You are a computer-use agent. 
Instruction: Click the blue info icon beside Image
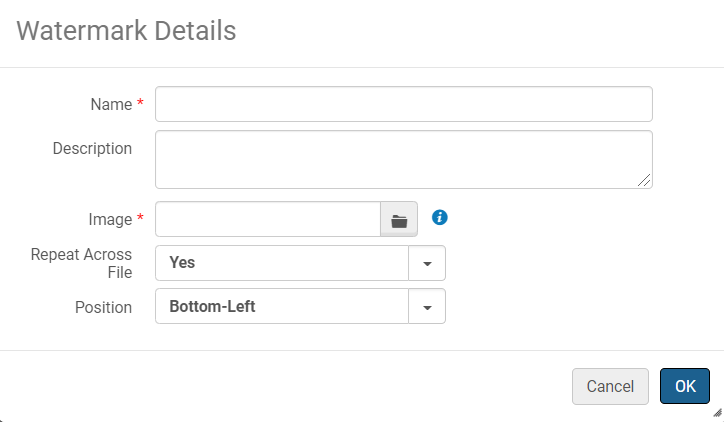(439, 217)
